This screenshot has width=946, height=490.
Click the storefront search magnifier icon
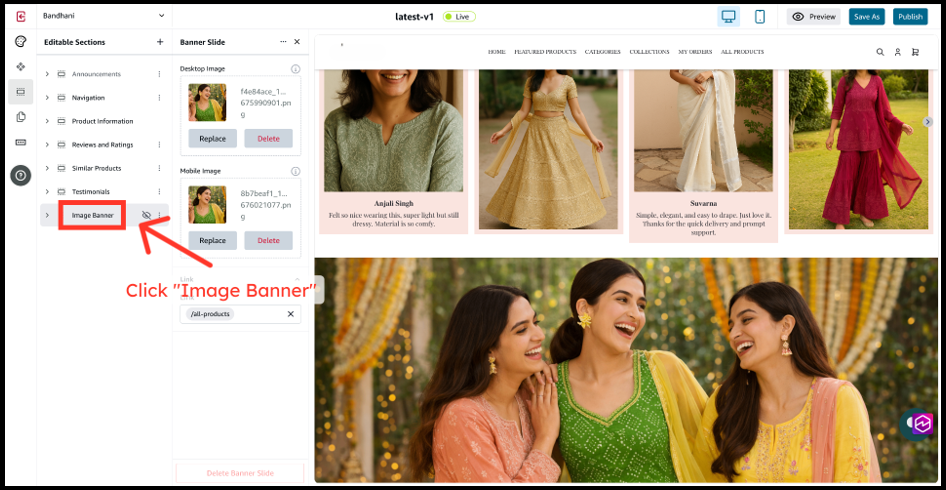[x=880, y=52]
